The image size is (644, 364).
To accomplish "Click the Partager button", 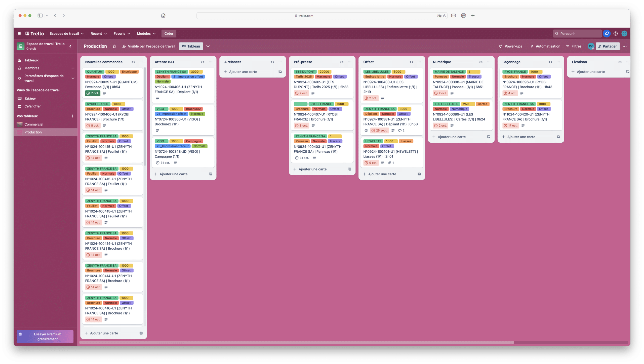I will pos(608,46).
